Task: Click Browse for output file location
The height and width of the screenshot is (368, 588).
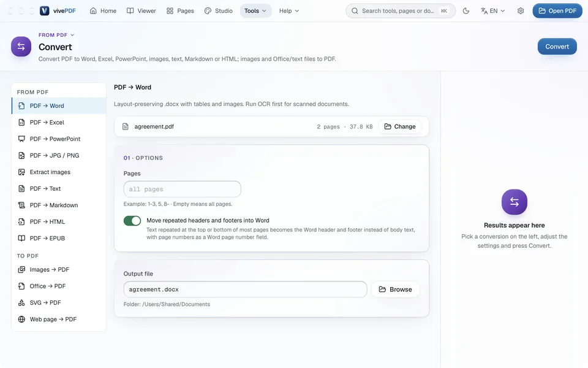Action: (395, 289)
